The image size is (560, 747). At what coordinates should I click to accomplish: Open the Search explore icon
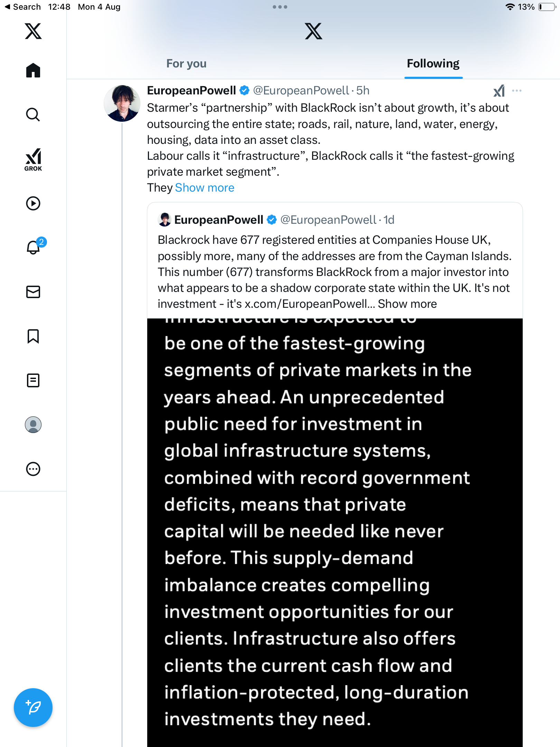(x=33, y=115)
